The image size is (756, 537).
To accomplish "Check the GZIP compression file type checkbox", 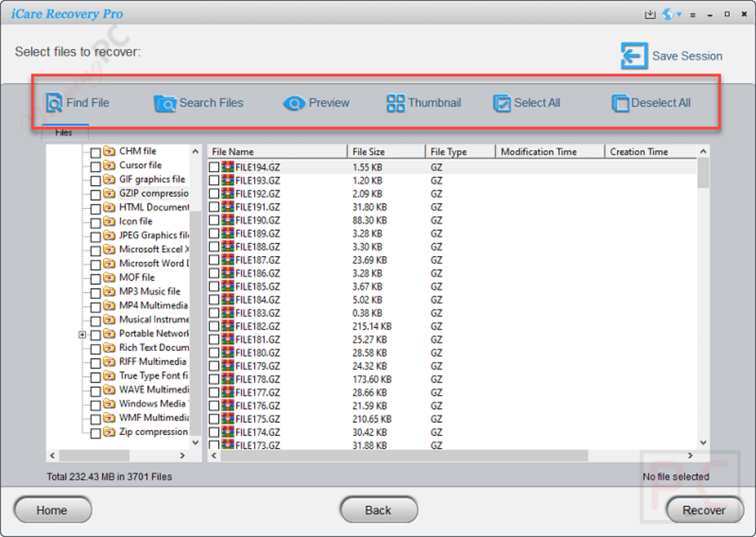I will [96, 194].
